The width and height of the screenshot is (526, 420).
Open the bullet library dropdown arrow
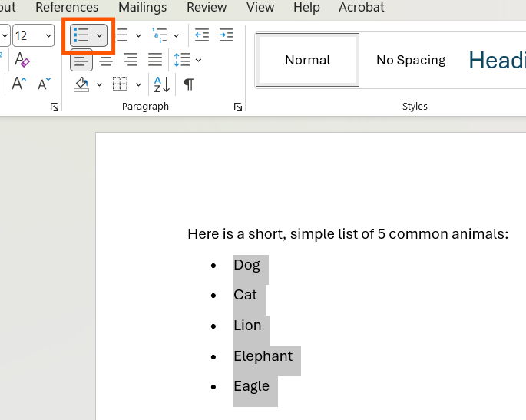(99, 35)
